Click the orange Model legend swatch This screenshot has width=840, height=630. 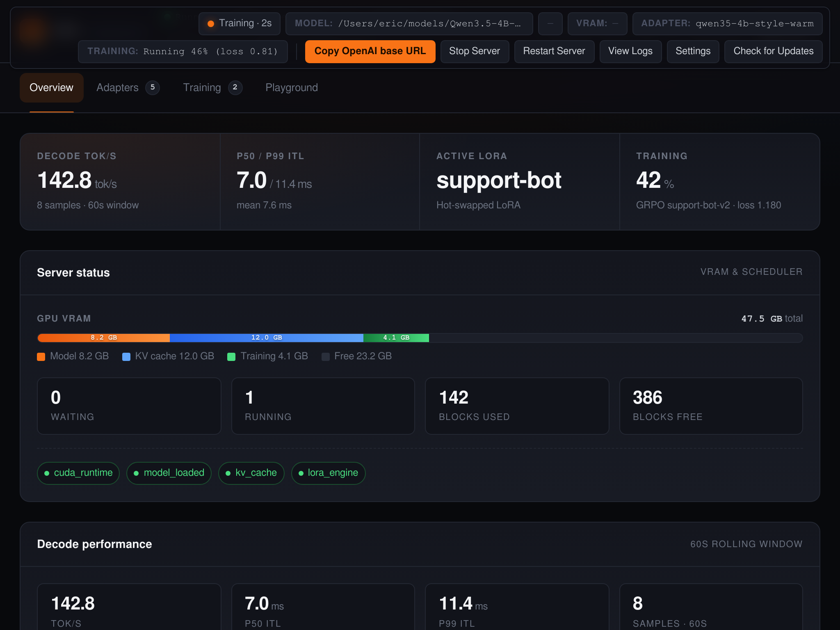(x=41, y=356)
